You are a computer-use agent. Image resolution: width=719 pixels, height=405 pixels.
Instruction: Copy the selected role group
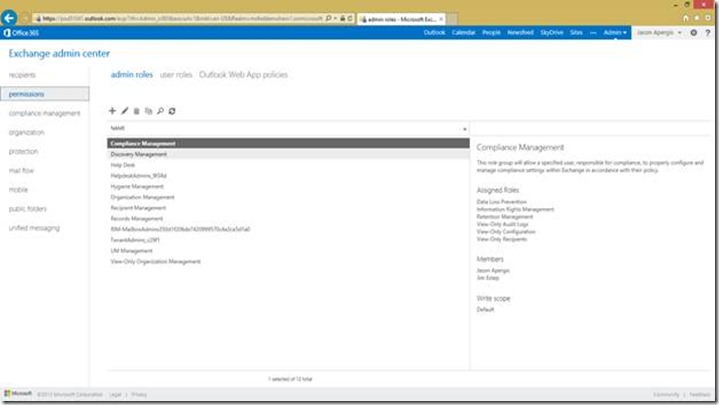pos(148,111)
